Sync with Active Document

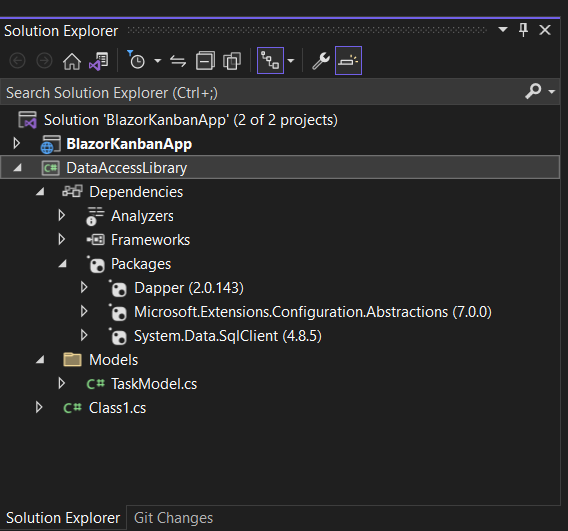pos(178,61)
